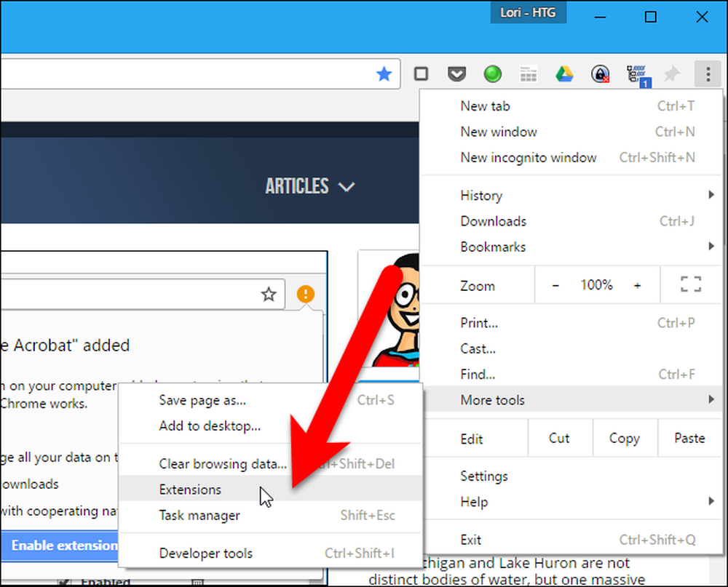Select Clear browsing data... in submenu
728x587 pixels.
coord(271,463)
